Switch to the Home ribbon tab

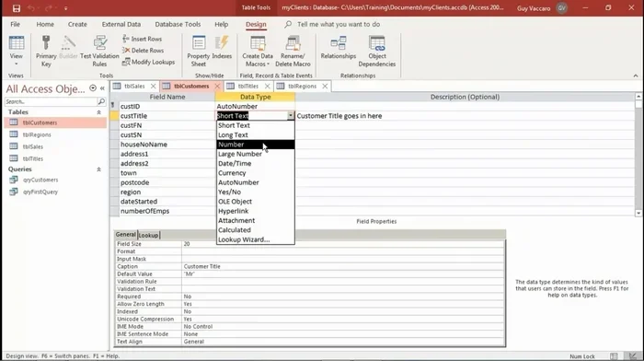coord(45,24)
